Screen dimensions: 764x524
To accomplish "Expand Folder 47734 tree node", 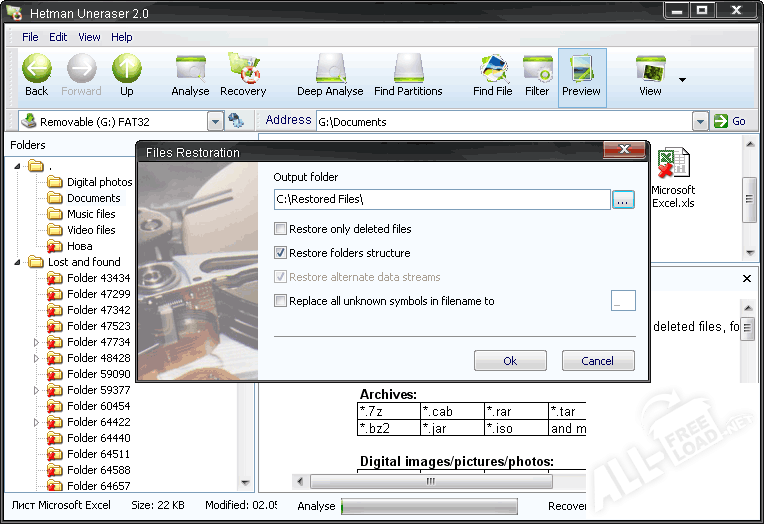I will (37, 342).
